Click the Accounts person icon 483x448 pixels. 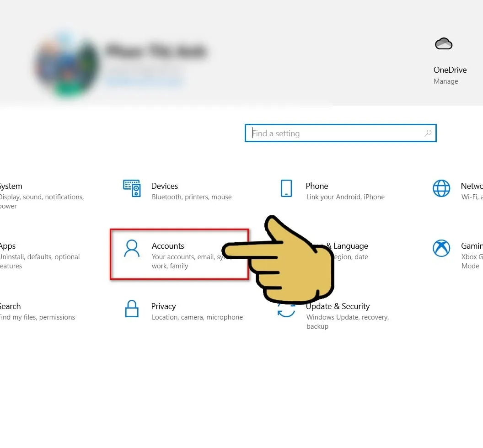point(132,249)
